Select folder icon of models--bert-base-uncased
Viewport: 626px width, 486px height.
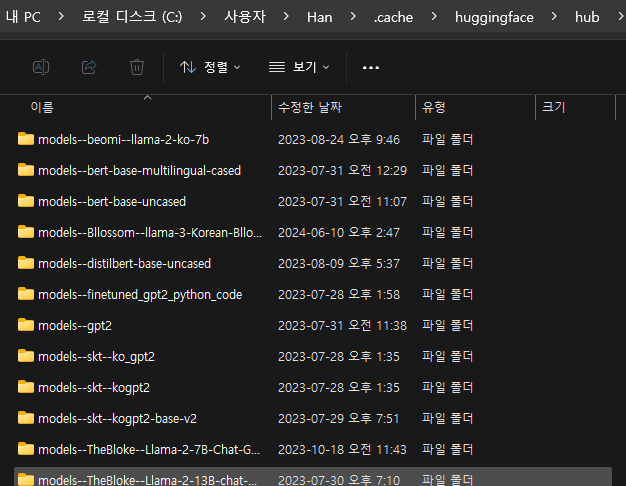(x=26, y=201)
